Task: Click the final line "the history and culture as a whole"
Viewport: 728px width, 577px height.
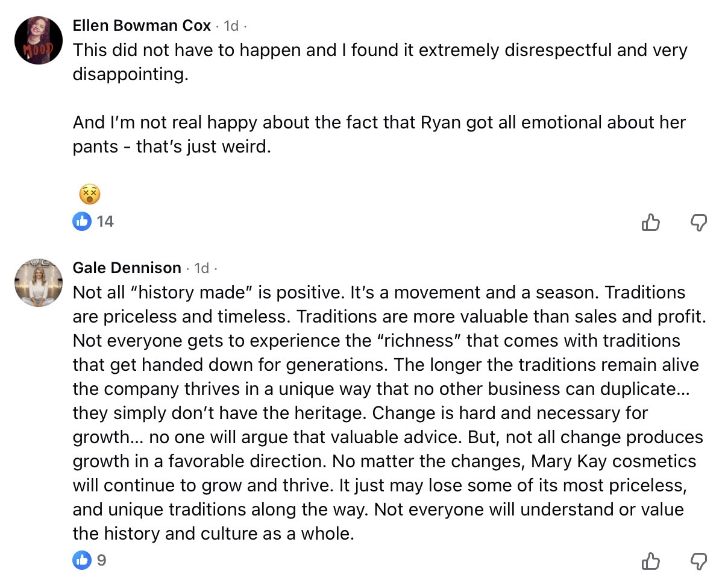Action: click(x=213, y=534)
